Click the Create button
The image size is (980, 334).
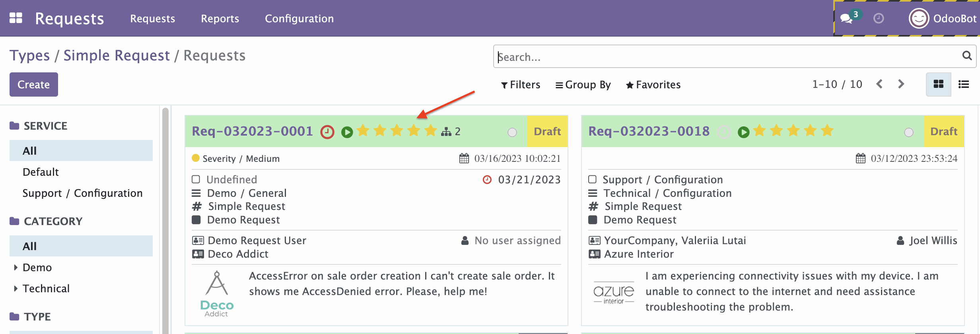(x=34, y=84)
